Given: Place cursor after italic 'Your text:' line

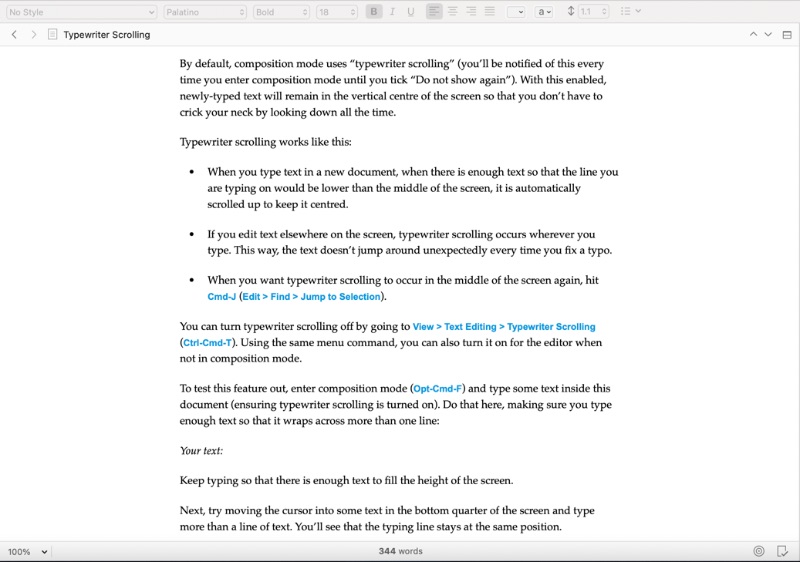Looking at the screenshot, I should 224,451.
